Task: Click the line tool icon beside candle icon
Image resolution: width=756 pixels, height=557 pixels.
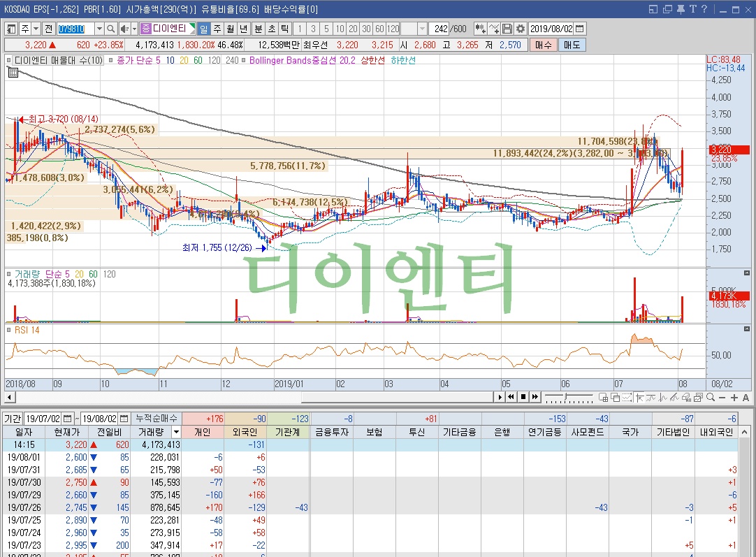Action: 494,29
